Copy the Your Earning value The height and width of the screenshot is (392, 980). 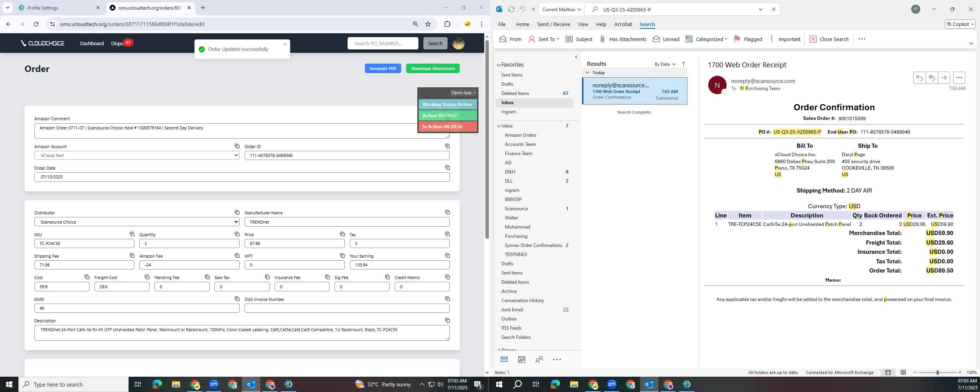[447, 256]
